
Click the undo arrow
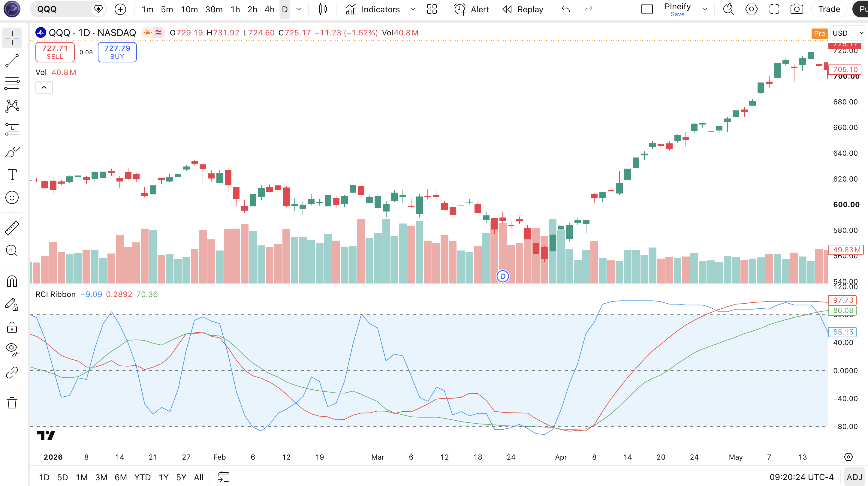566,9
